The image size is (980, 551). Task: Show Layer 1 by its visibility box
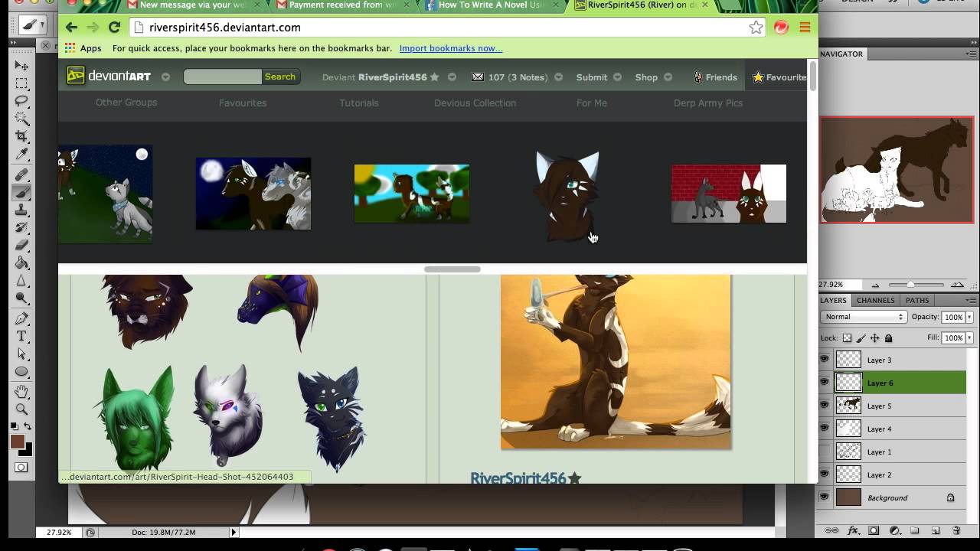(825, 451)
